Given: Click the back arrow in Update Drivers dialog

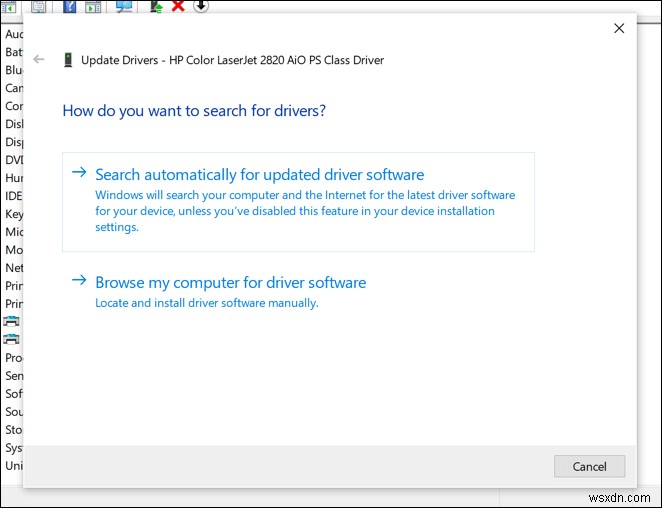Looking at the screenshot, I should coord(39,59).
